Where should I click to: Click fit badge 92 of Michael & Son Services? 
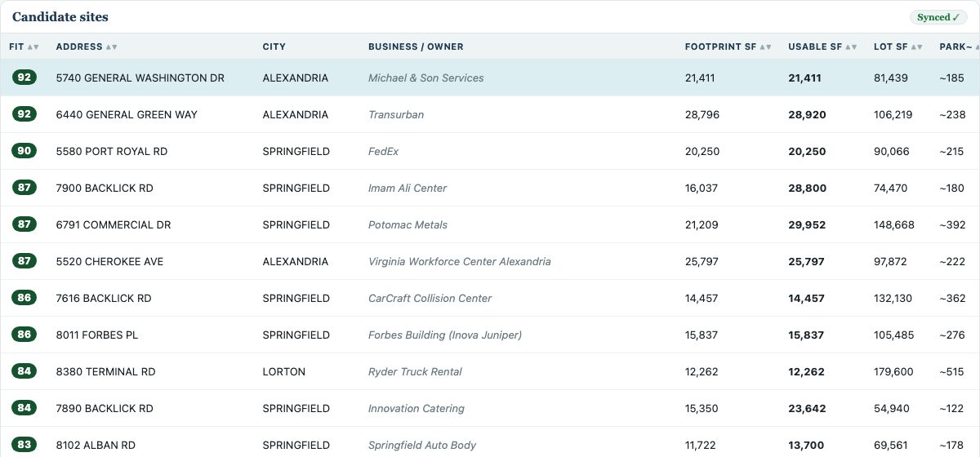(x=24, y=78)
